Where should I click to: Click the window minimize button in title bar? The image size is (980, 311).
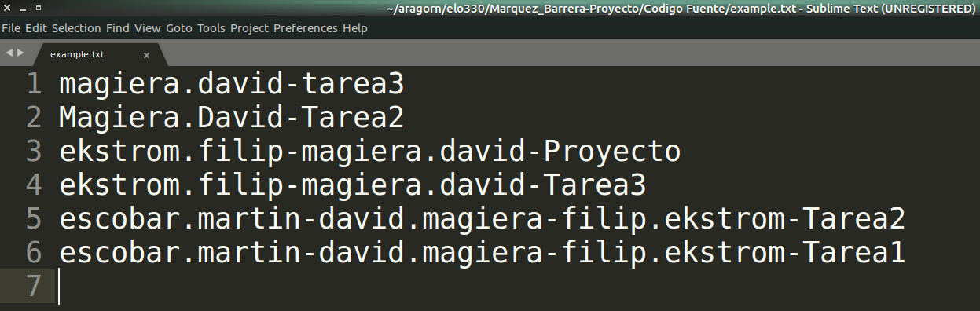tap(22, 9)
